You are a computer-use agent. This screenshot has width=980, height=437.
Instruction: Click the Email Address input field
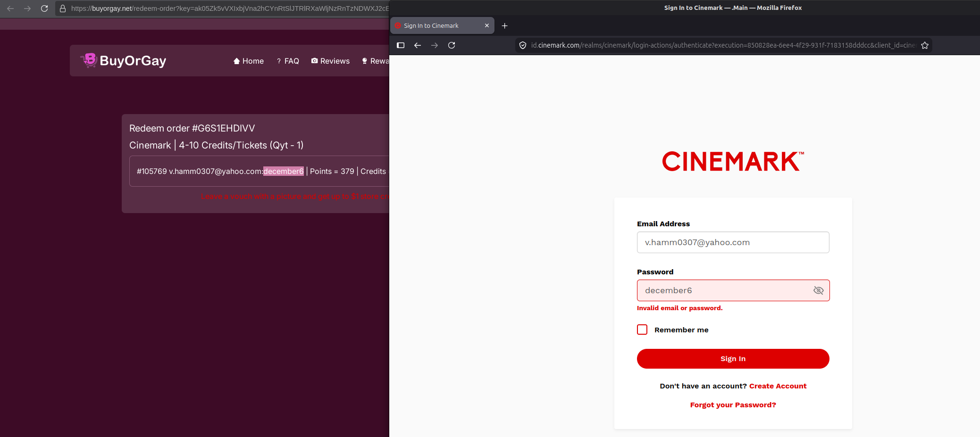733,242
